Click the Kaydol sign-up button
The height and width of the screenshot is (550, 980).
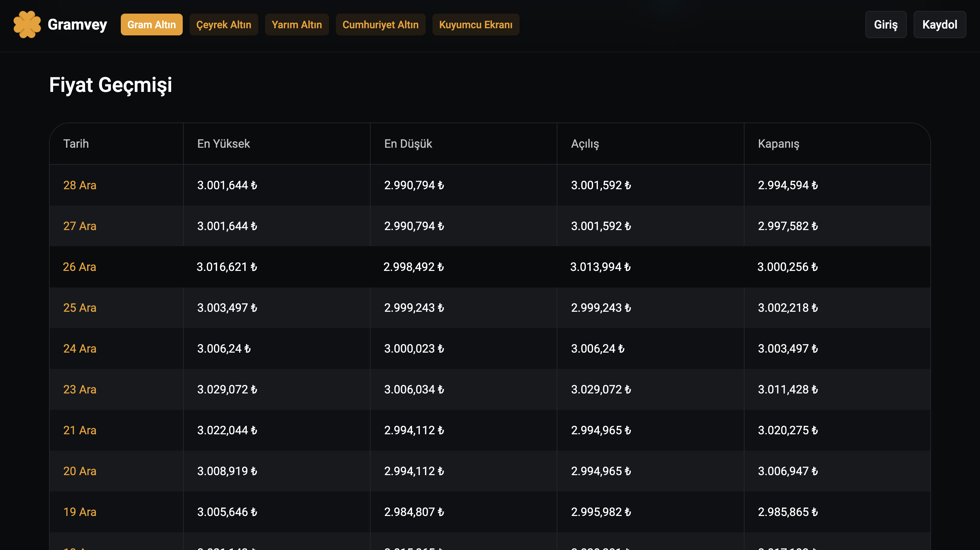(x=939, y=25)
